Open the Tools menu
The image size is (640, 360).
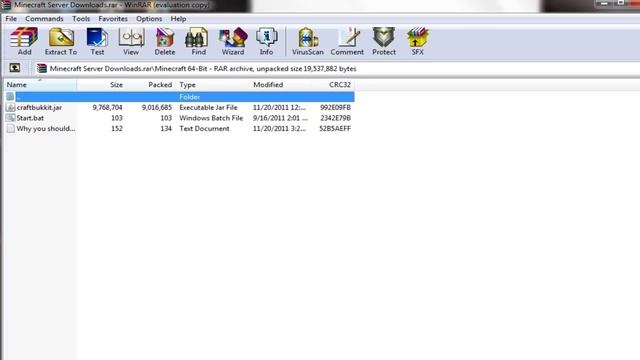point(81,19)
